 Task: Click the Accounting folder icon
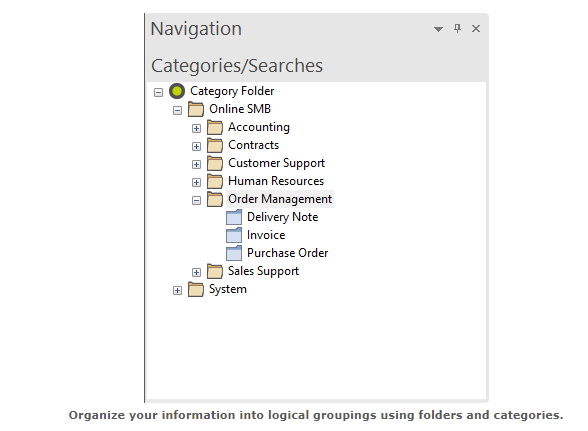pos(215,127)
